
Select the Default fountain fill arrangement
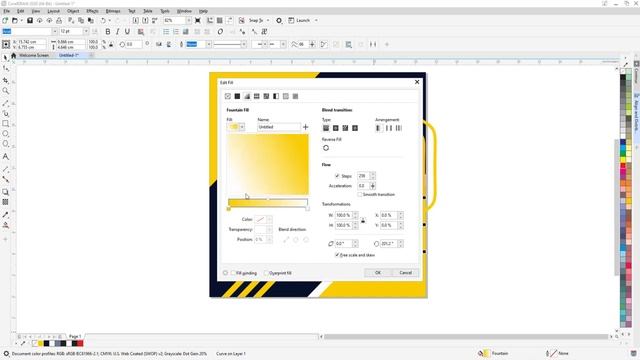point(379,128)
